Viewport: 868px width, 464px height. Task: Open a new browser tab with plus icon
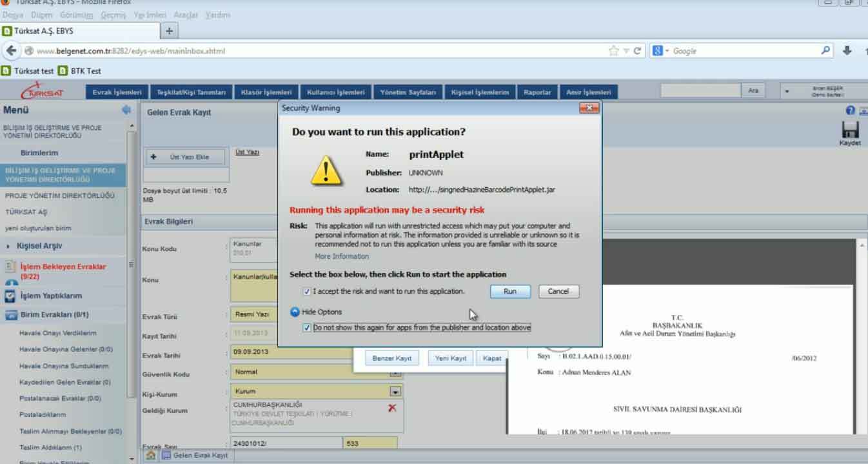click(x=170, y=31)
